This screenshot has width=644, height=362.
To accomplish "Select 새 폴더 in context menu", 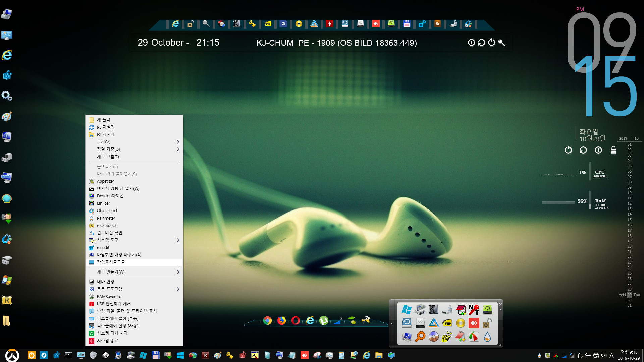I will pos(134,120).
